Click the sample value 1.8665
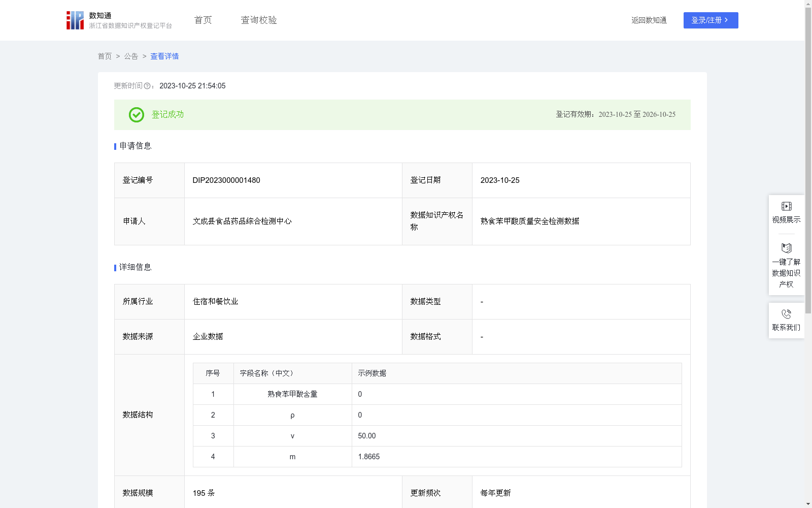Image resolution: width=812 pixels, height=508 pixels. (369, 457)
